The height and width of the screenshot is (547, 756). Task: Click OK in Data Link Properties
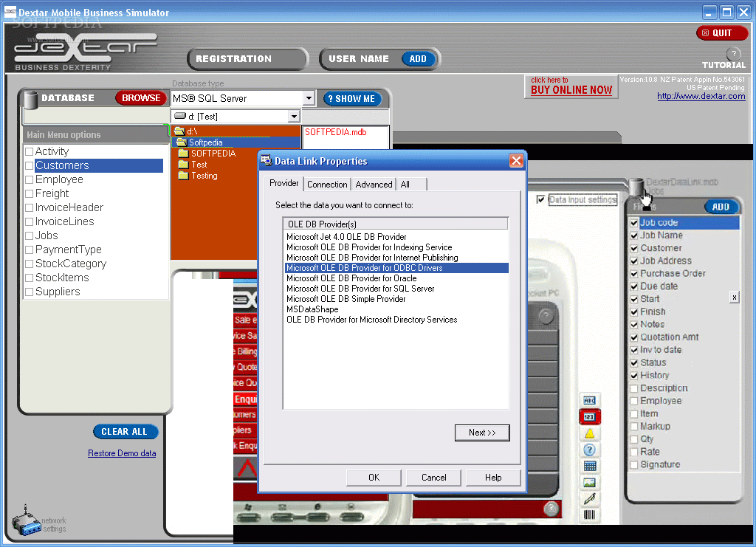tap(374, 478)
